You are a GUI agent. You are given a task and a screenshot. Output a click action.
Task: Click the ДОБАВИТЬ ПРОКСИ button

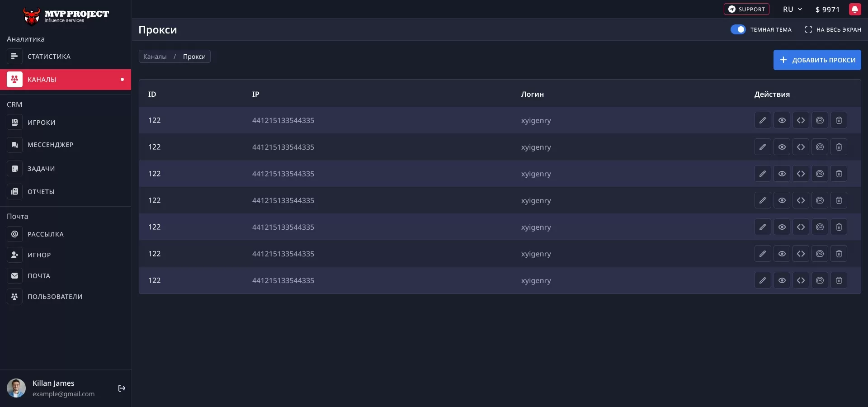(817, 60)
